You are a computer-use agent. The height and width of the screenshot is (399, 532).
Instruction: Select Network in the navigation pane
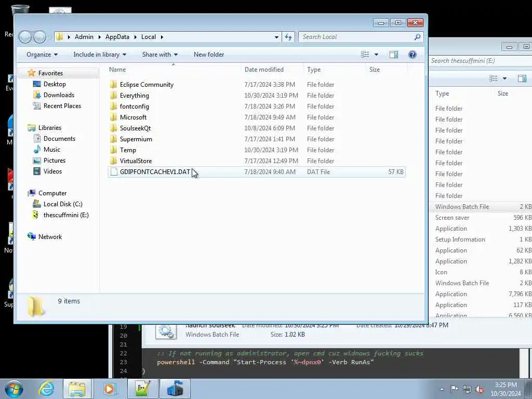pos(50,236)
